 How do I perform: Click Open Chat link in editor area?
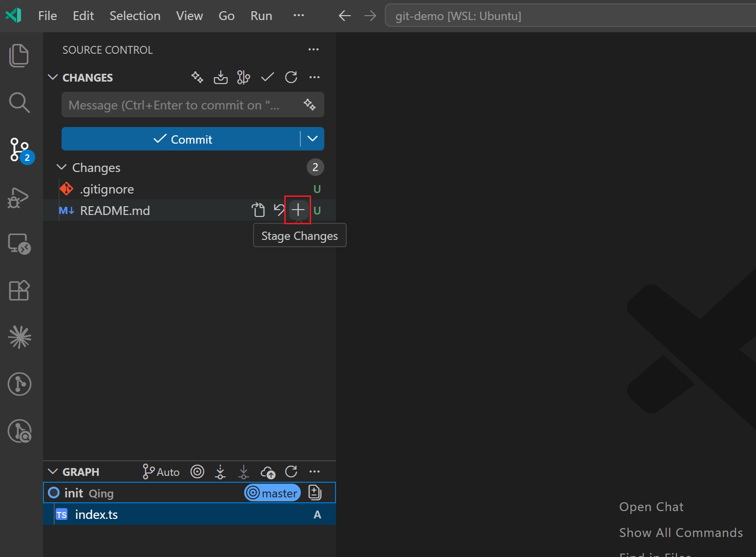tap(651, 507)
